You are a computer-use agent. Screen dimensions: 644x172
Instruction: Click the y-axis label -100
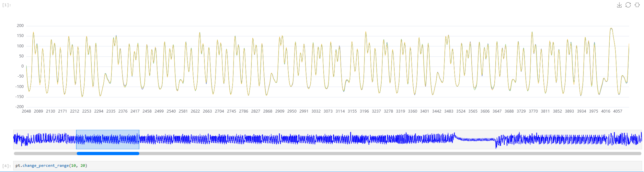[19, 87]
